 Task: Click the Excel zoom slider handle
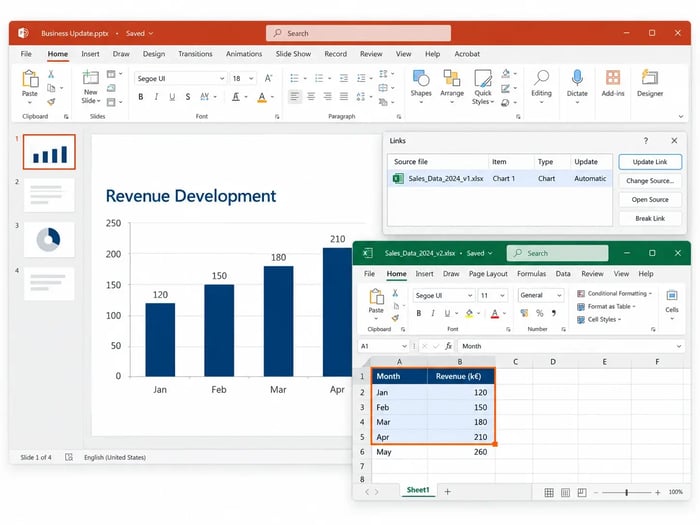(x=627, y=492)
